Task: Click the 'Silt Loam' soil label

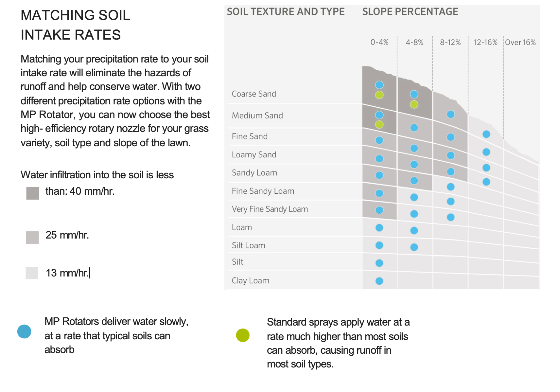Action: coord(248,245)
